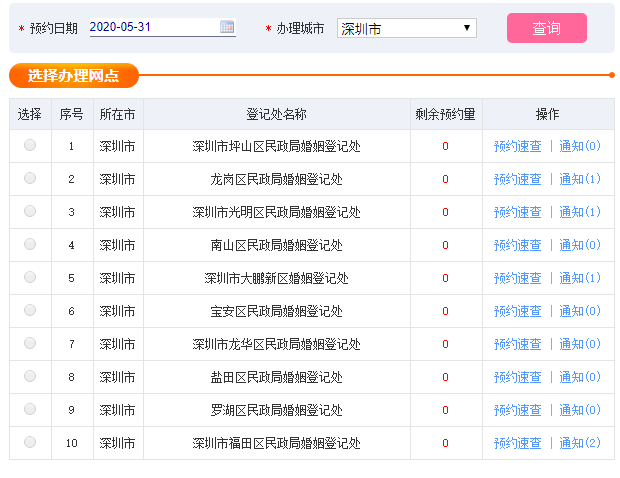
Task: Select radio button for 深圳市福田区民政局婚姻登记处
Action: click(x=30, y=442)
